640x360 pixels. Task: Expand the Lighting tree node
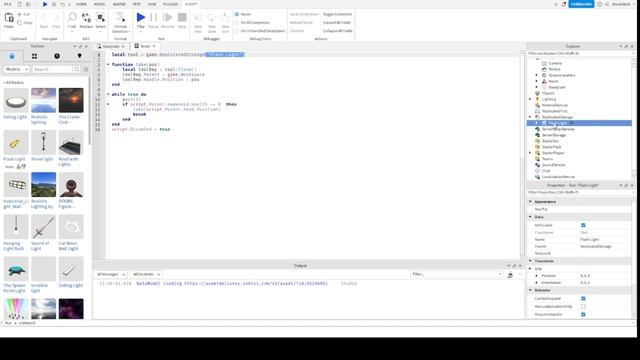(x=530, y=99)
